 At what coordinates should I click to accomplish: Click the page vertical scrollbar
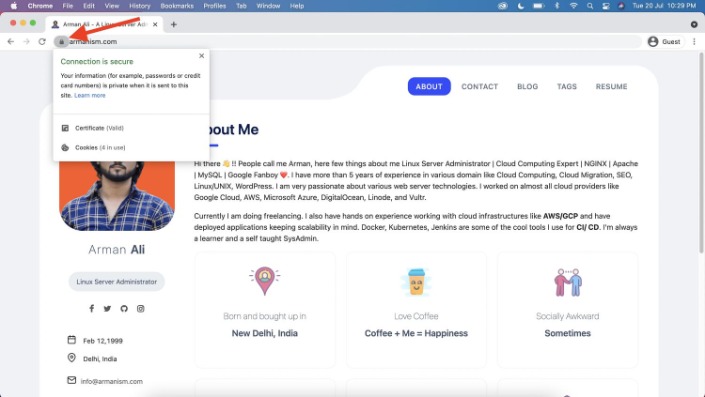coord(701,153)
